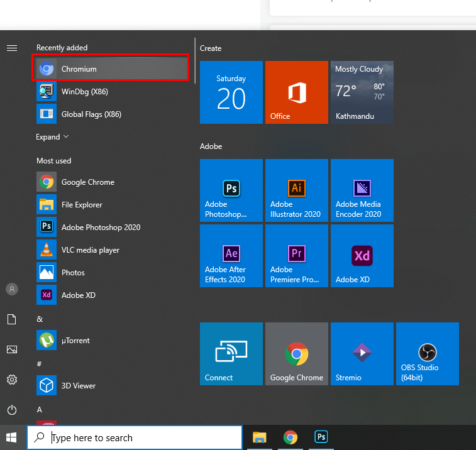Click the Windows Start button

pos(11,437)
